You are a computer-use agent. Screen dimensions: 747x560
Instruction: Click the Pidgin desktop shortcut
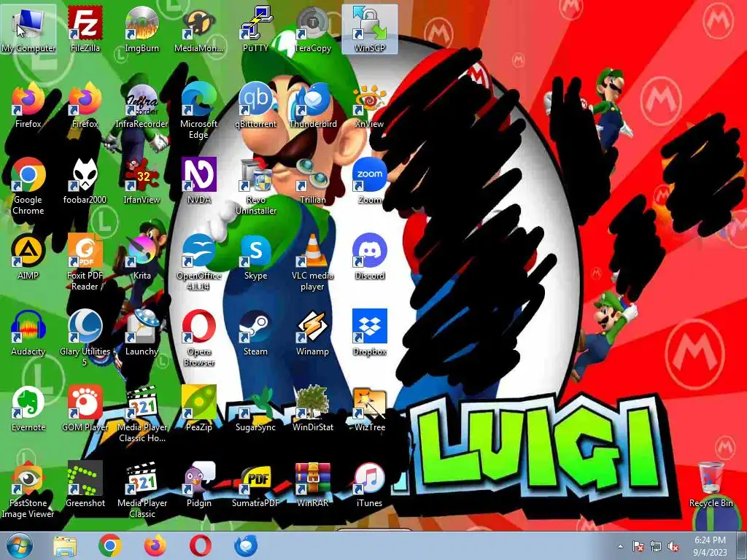coord(198,485)
